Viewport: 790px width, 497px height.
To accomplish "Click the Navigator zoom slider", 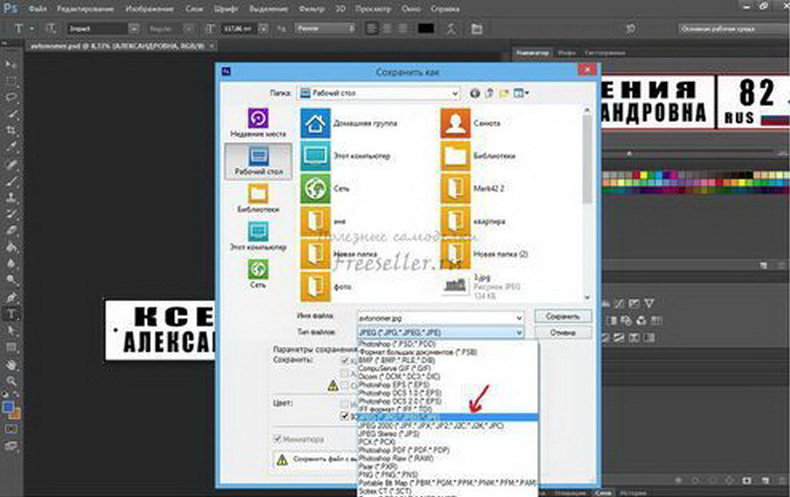I will pos(629,154).
